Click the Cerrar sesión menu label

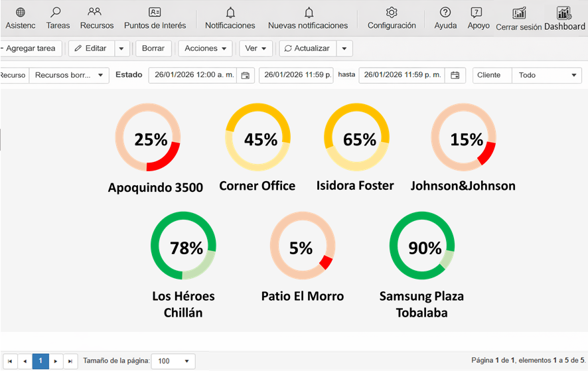pos(518,27)
